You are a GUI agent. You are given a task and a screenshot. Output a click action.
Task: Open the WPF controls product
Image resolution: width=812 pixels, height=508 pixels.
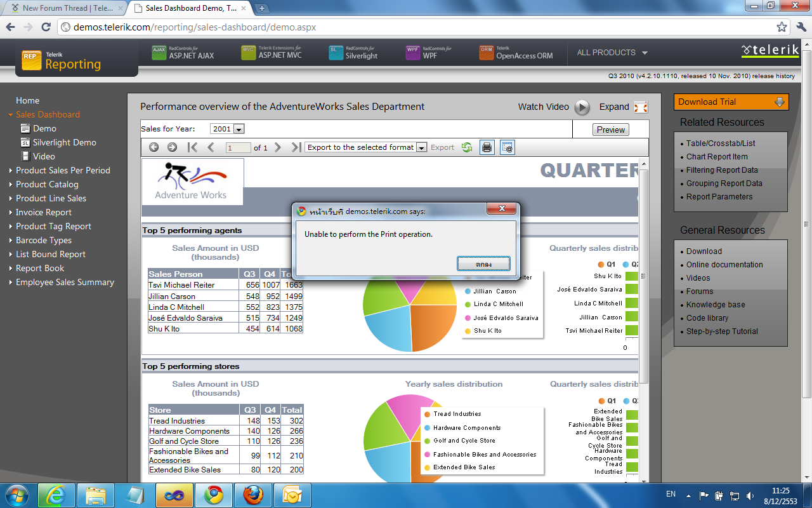tap(429, 53)
